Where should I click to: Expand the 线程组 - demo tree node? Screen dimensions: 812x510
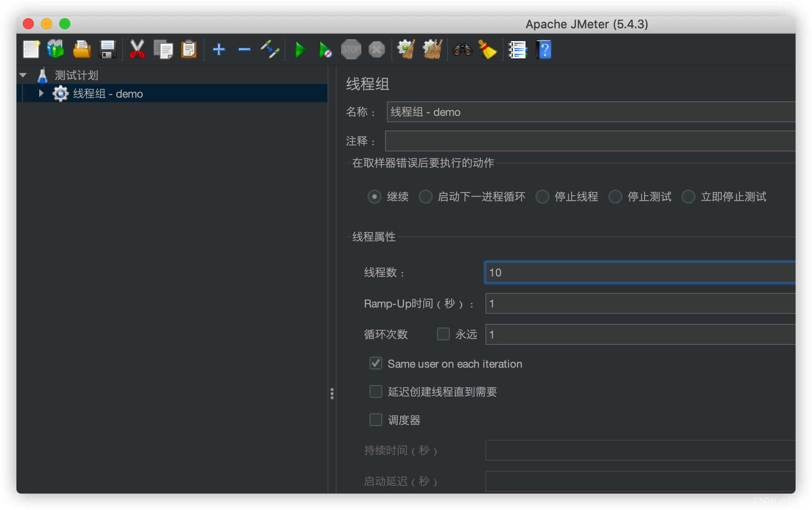click(41, 94)
